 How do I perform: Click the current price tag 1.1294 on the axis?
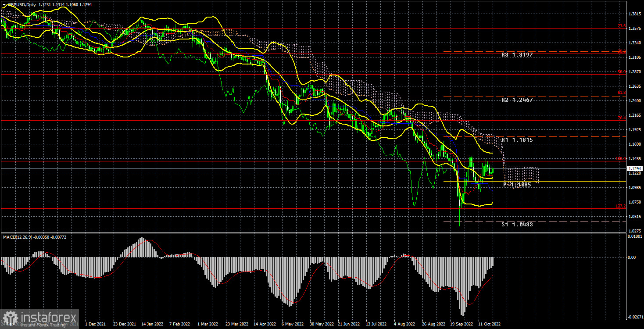point(634,168)
